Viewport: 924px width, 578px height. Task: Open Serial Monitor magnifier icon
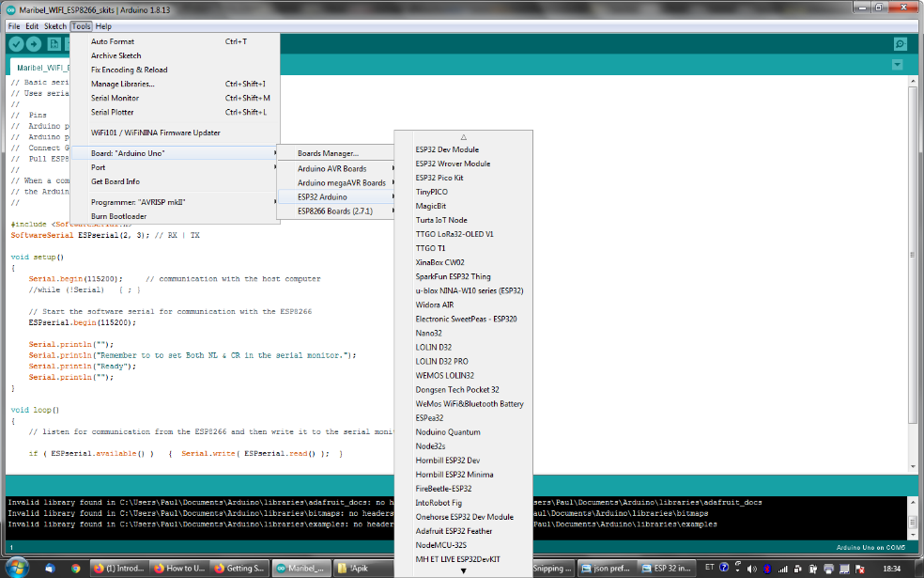(x=900, y=44)
